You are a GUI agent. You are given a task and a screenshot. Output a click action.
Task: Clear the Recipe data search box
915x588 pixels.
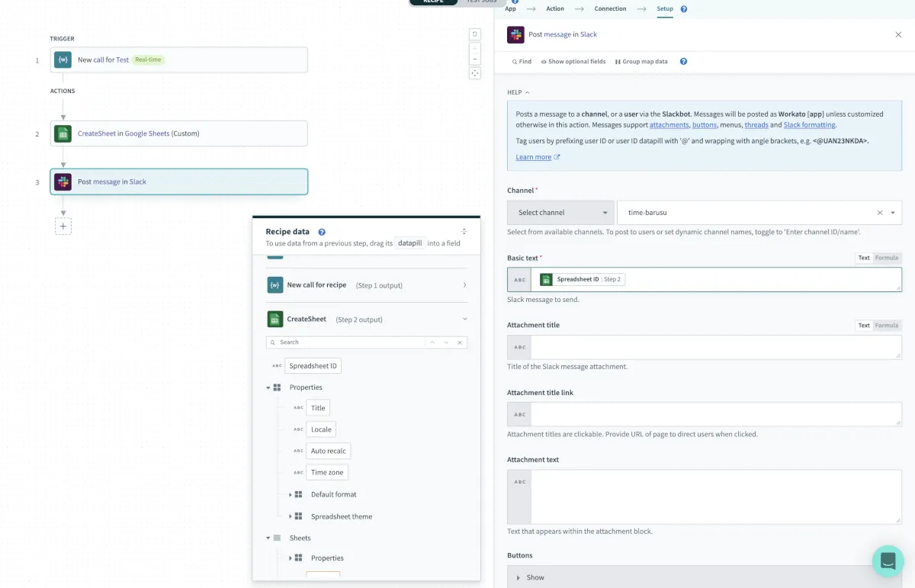pyautogui.click(x=460, y=342)
